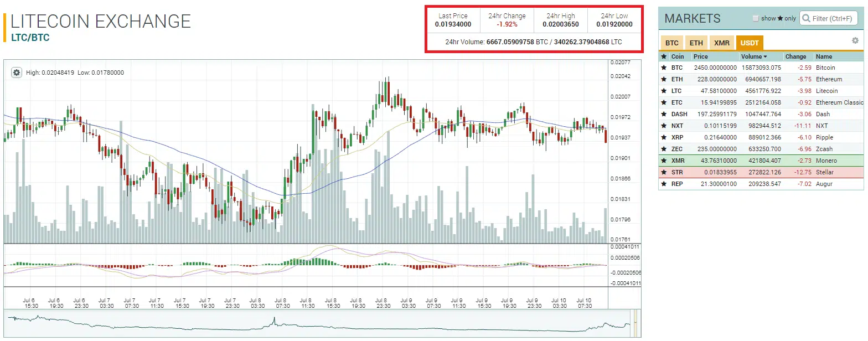
Task: Open the Ethereum market row
Action: coord(761,79)
